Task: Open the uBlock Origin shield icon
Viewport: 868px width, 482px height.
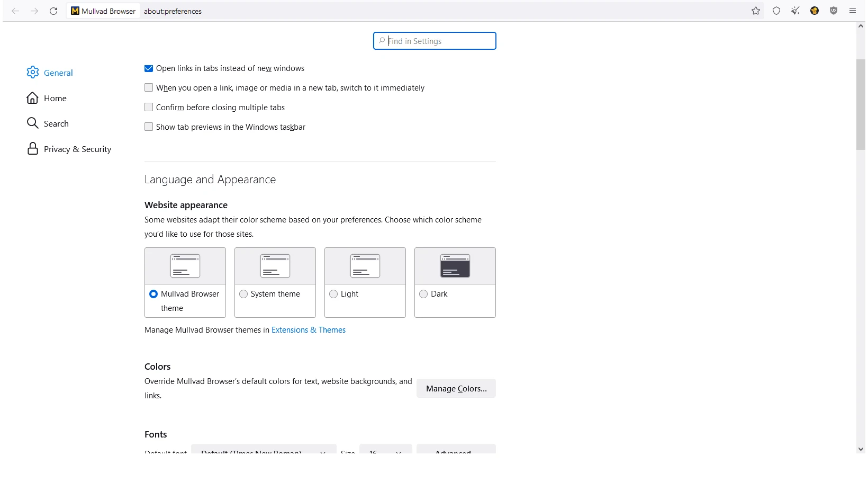Action: pos(834,11)
